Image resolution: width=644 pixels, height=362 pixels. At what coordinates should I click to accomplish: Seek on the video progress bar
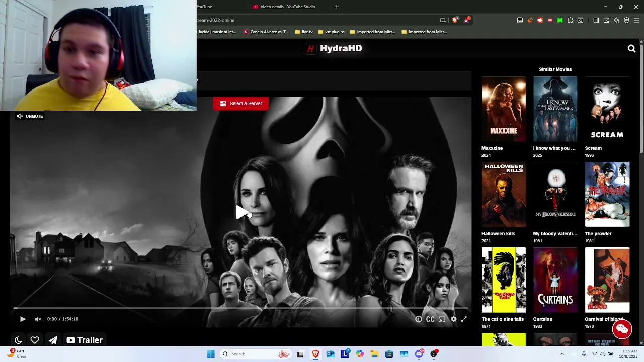click(x=240, y=308)
